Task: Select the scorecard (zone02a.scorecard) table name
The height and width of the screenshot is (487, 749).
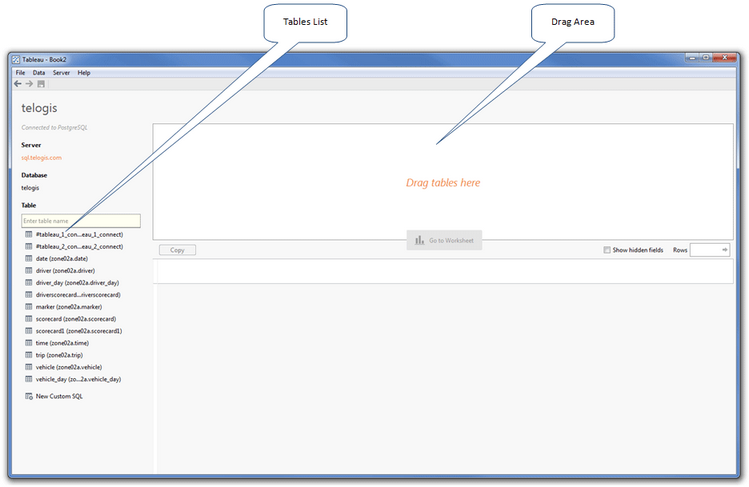Action: tap(76, 318)
